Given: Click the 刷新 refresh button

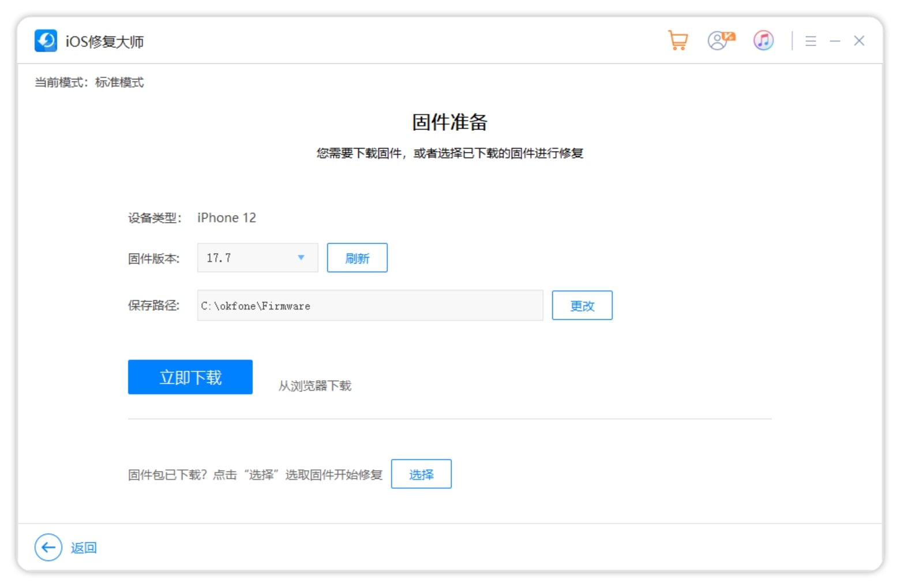Looking at the screenshot, I should (357, 258).
